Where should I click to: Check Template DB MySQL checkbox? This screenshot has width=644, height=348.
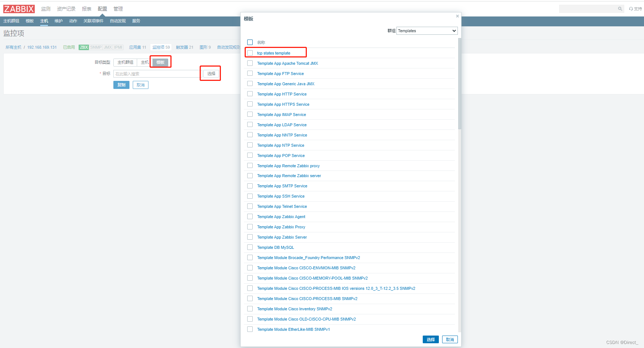(250, 247)
